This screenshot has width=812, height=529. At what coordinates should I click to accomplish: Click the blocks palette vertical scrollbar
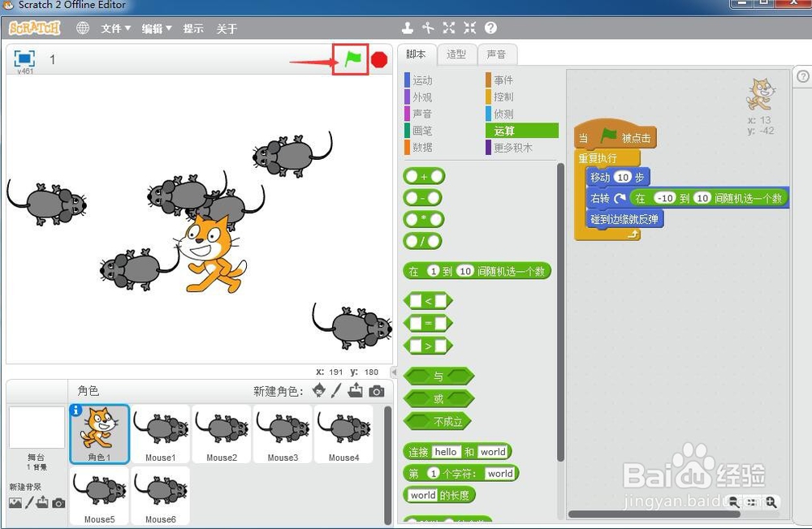[559, 312]
